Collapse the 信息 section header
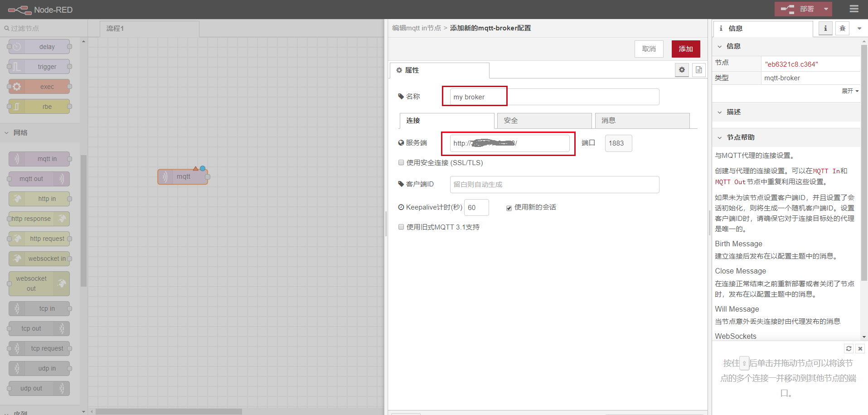 click(x=786, y=46)
